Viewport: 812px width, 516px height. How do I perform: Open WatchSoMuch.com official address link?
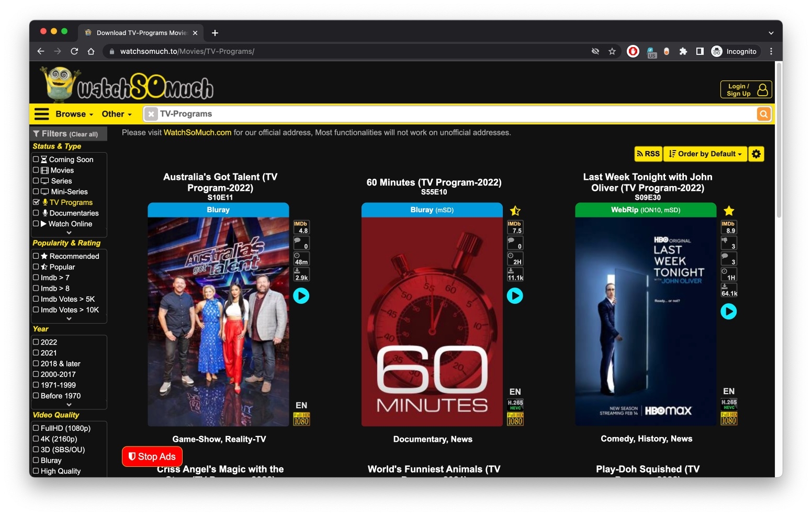pyautogui.click(x=197, y=133)
